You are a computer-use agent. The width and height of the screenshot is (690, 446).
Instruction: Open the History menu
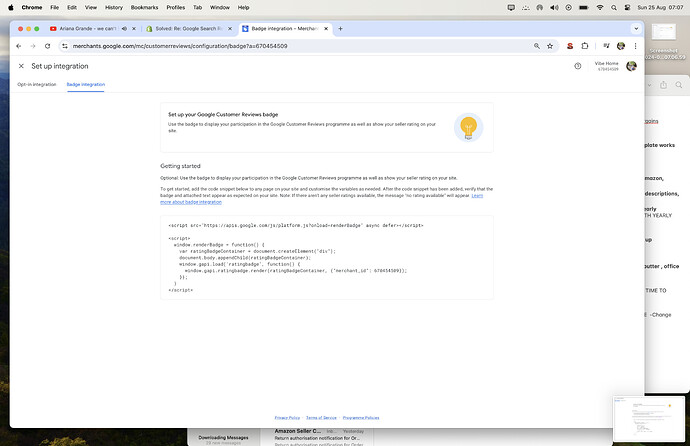click(x=114, y=7)
